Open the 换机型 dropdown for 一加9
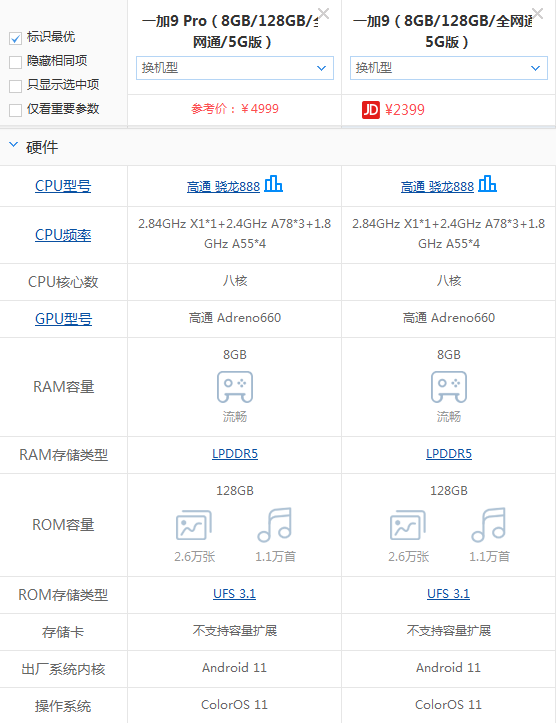The width and height of the screenshot is (556, 723). point(449,68)
